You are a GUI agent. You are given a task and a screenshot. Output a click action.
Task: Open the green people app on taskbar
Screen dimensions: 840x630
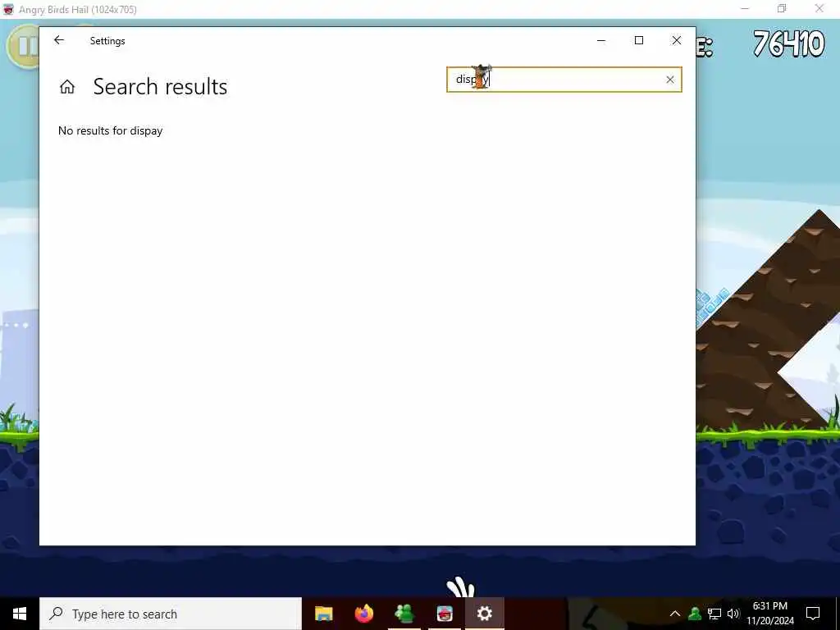[x=404, y=614]
